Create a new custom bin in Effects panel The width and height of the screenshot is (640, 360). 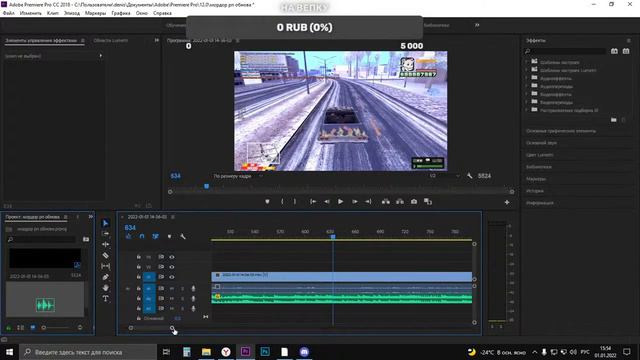(613, 120)
